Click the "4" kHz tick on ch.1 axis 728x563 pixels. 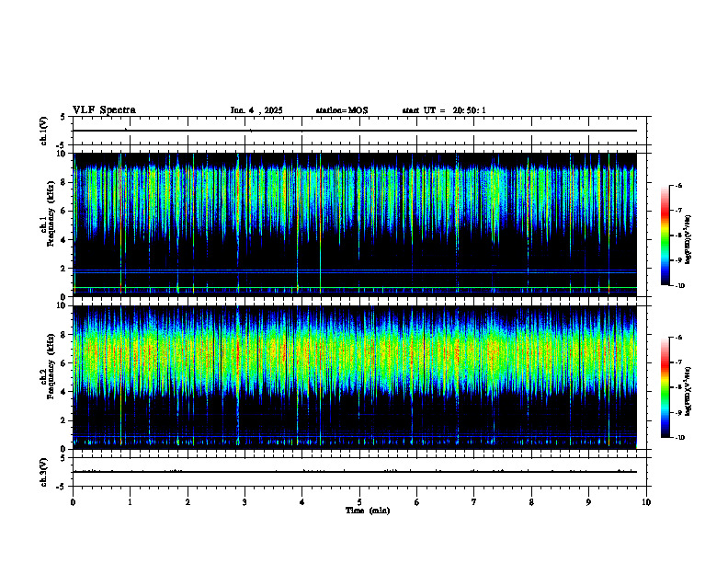pyautogui.click(x=64, y=240)
